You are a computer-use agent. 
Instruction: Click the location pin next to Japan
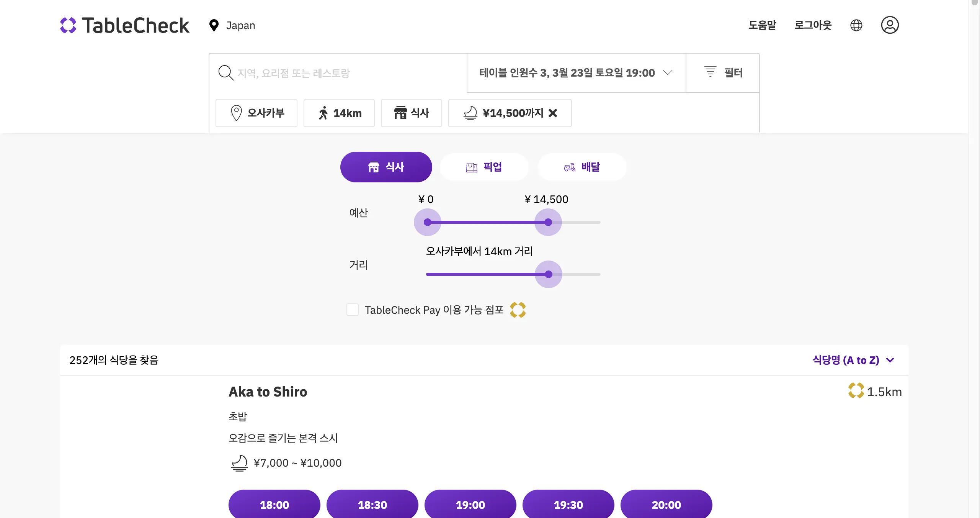pos(214,25)
